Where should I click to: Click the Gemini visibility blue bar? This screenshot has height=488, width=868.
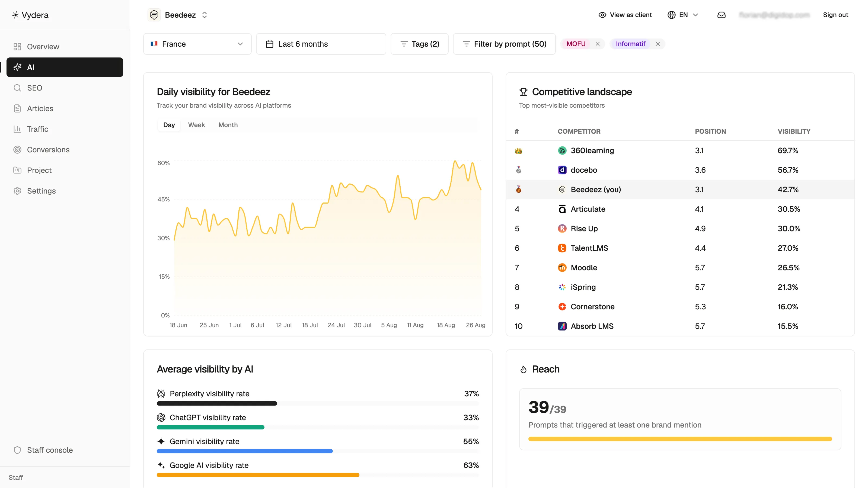pos(245,451)
